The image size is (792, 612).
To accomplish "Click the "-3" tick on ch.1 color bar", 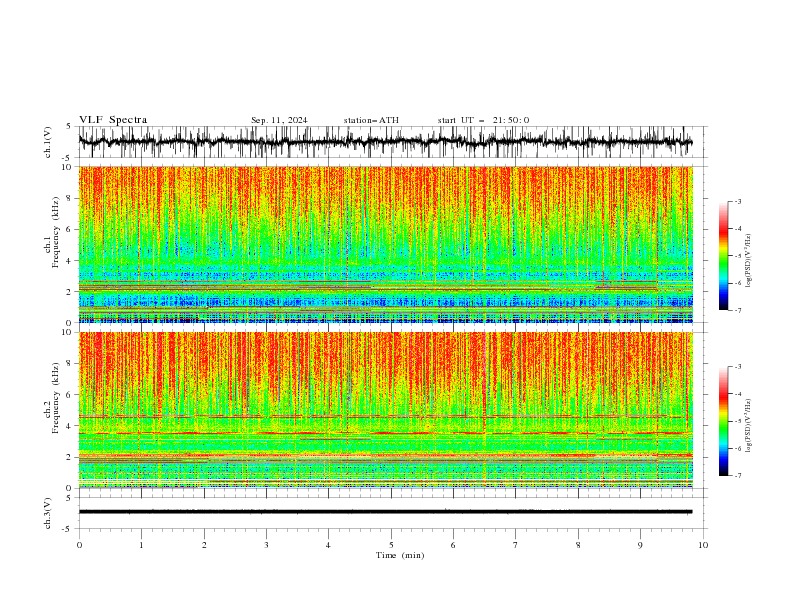I will pyautogui.click(x=738, y=201).
